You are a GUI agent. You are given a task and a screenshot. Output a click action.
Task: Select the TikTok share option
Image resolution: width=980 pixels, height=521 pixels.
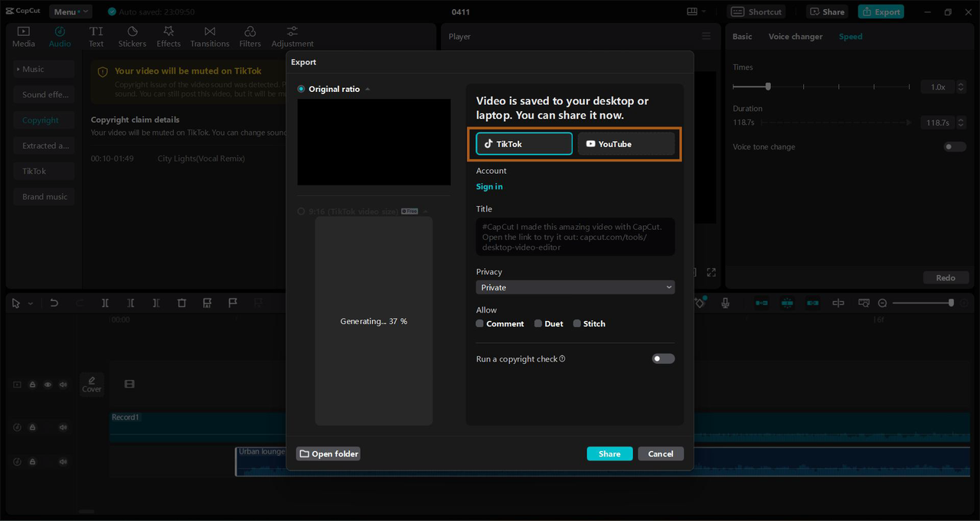pyautogui.click(x=524, y=144)
